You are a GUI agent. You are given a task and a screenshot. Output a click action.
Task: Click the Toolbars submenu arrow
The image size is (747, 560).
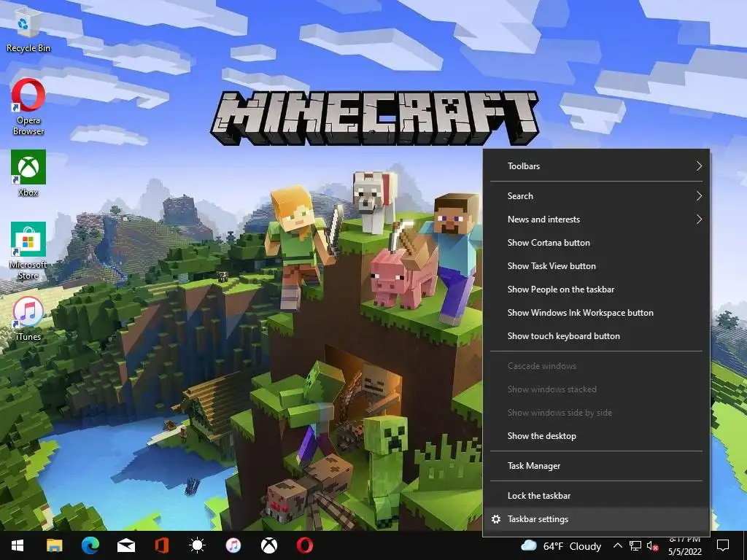tap(699, 166)
